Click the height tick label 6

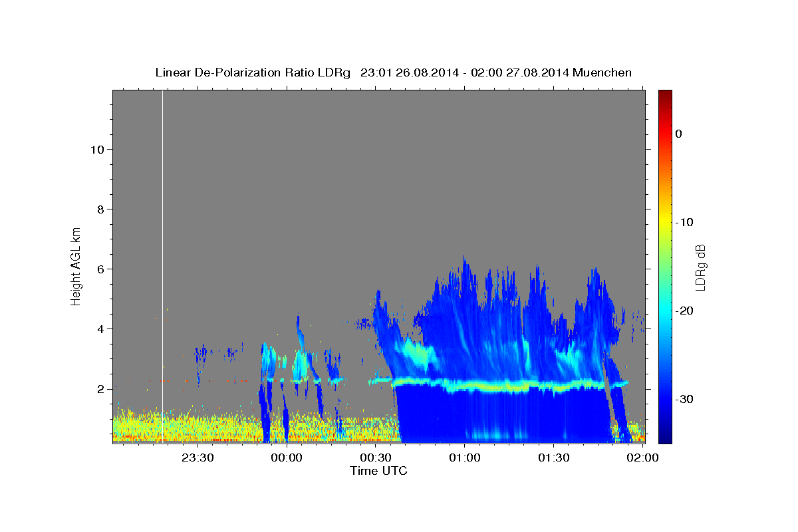[102, 269]
